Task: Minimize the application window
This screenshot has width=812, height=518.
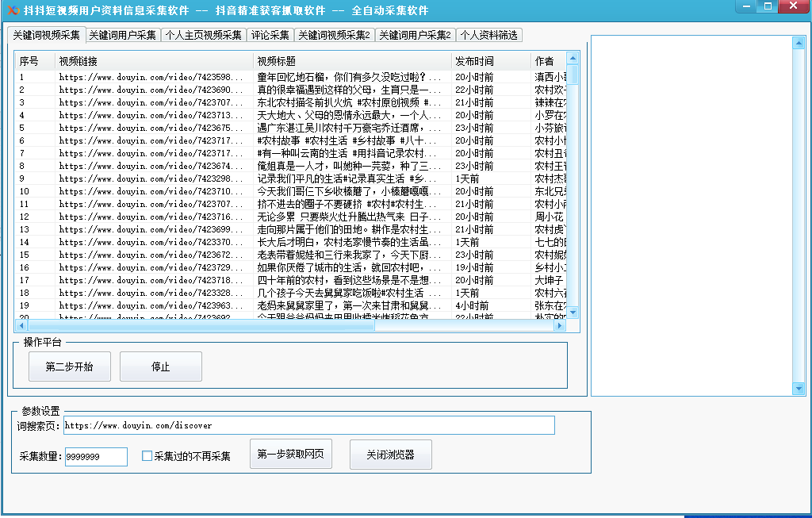Action: (x=747, y=6)
